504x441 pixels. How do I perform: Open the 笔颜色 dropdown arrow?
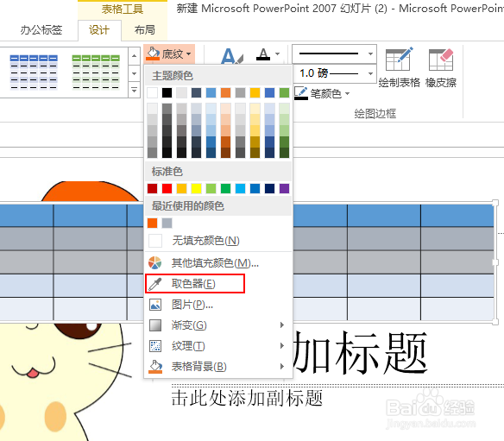(348, 94)
